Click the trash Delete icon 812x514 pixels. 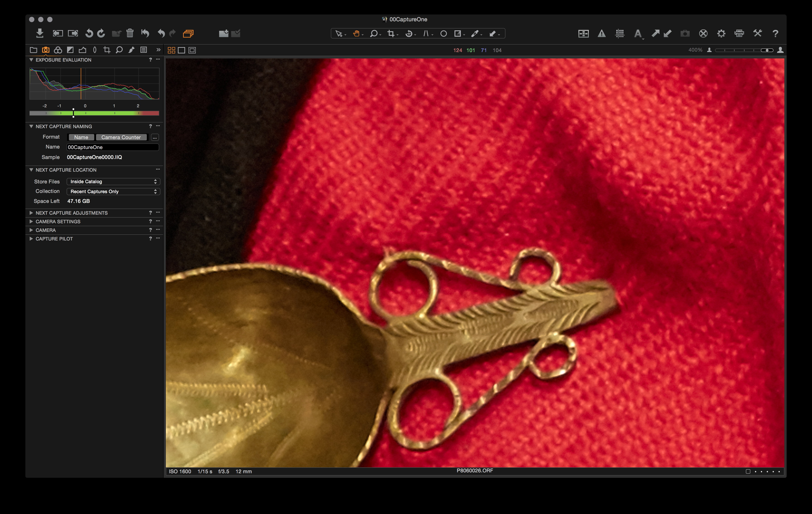click(130, 33)
